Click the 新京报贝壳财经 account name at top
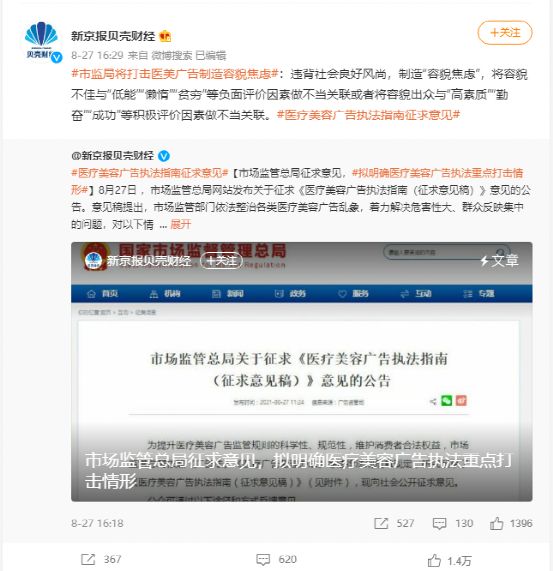Screen dimensions: 553x571 (113, 36)
